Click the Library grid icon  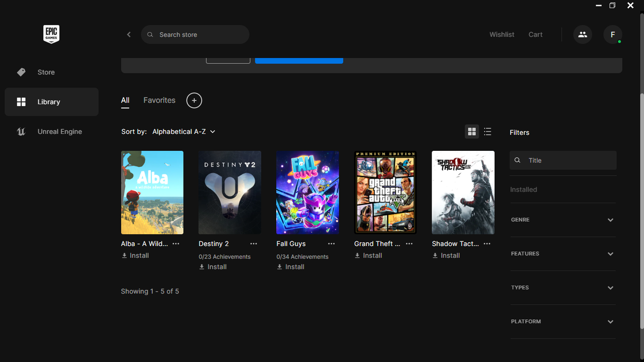(21, 102)
